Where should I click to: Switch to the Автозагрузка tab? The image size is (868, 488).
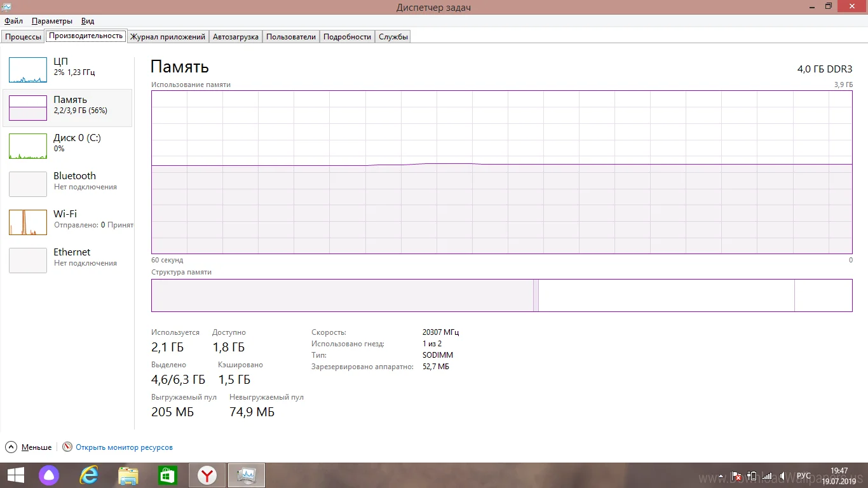coord(236,37)
